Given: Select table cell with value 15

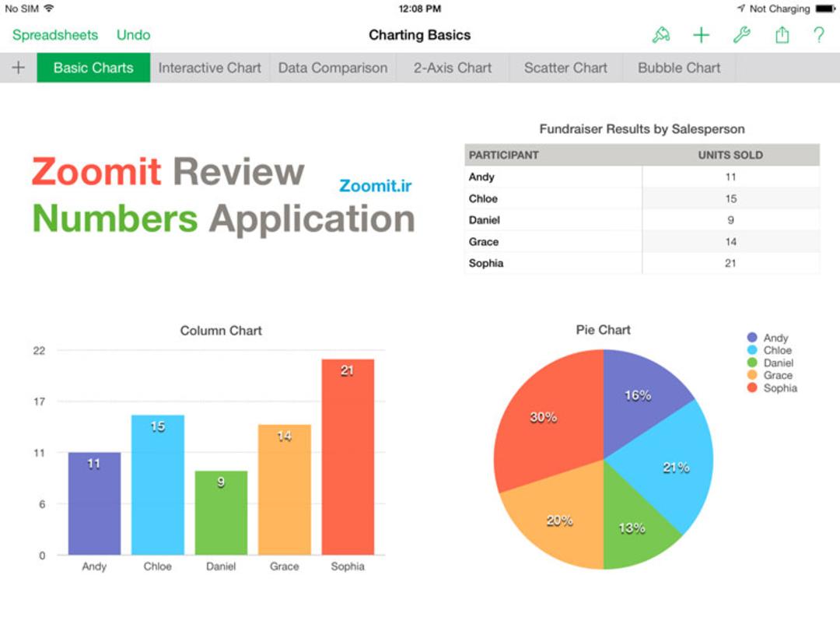Looking at the screenshot, I should click(x=730, y=198).
